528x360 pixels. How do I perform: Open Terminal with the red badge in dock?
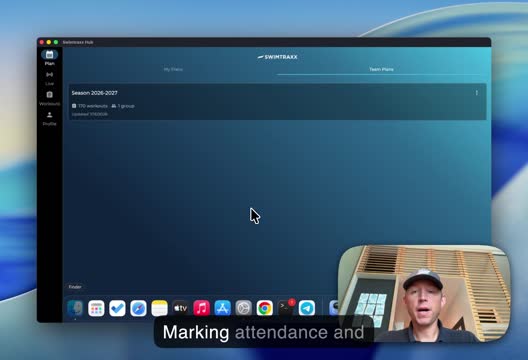pyautogui.click(x=286, y=307)
